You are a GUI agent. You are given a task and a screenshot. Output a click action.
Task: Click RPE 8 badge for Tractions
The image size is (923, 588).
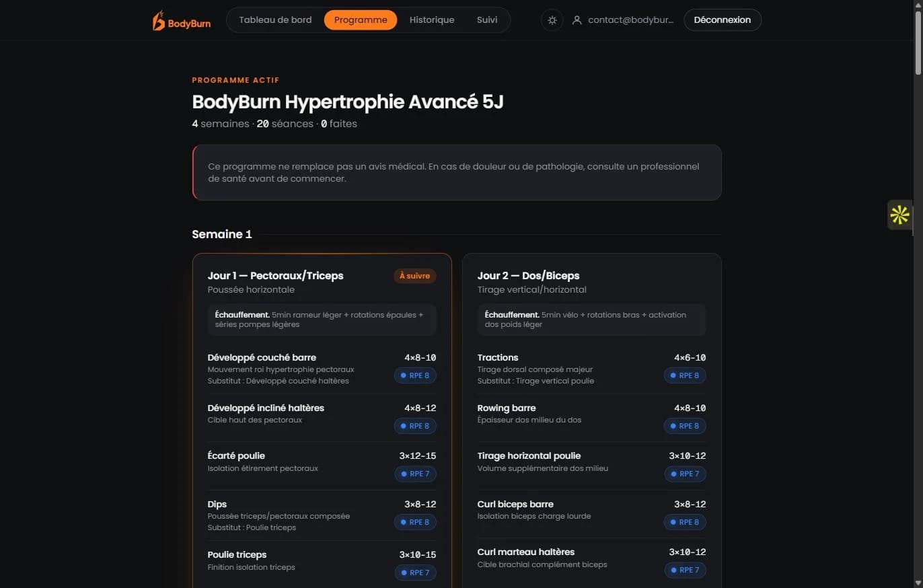[x=685, y=375]
